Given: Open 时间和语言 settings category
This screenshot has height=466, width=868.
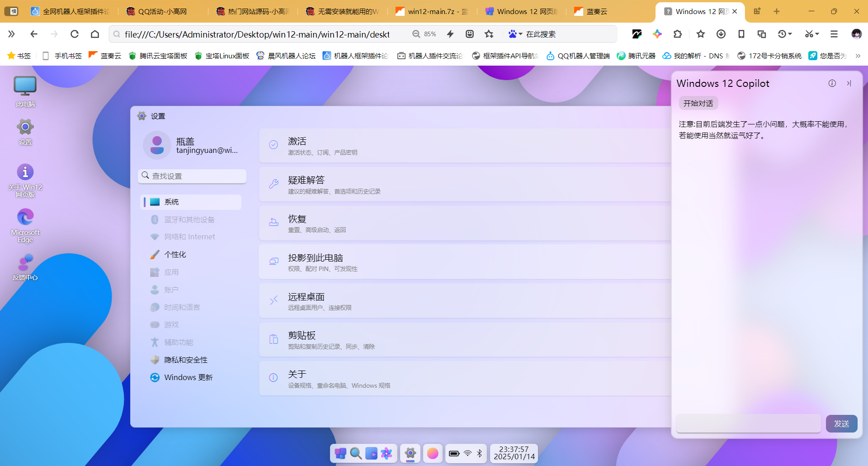Looking at the screenshot, I should click(x=191, y=307).
